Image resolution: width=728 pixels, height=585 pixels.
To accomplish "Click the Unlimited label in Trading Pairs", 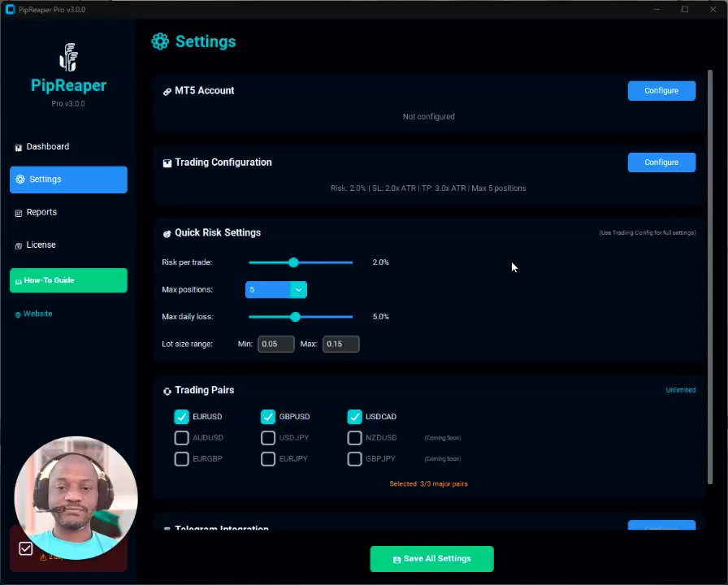I will (681, 390).
